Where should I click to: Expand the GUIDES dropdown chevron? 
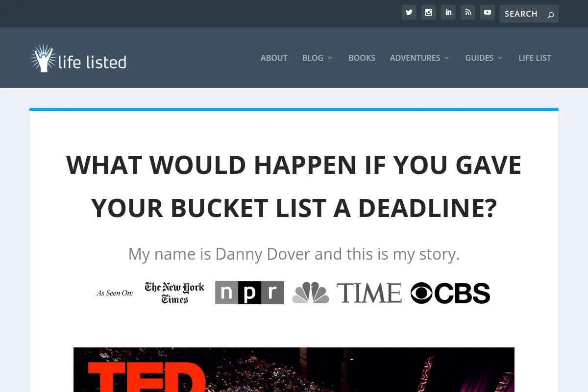point(500,58)
